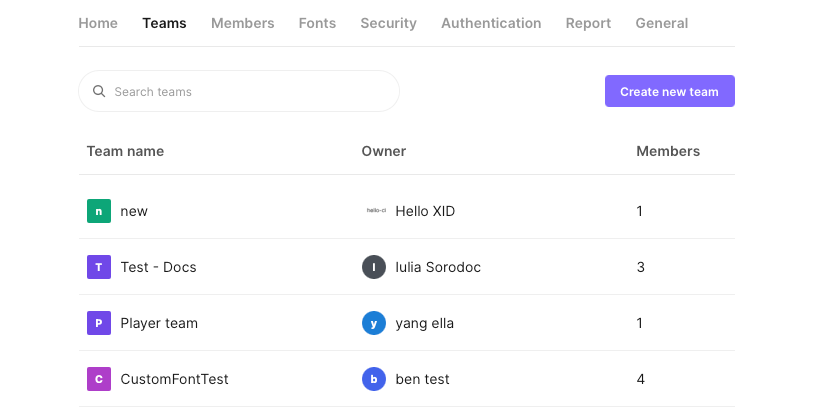Click Iulia Sorodoc's avatar
This screenshot has width=817, height=411.
[x=373, y=267]
